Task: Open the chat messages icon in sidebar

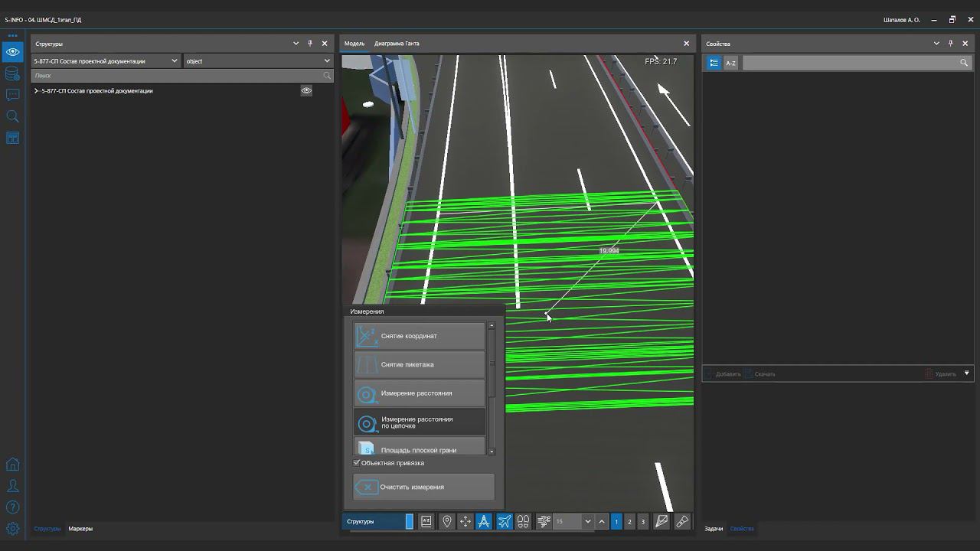Action: pyautogui.click(x=12, y=95)
